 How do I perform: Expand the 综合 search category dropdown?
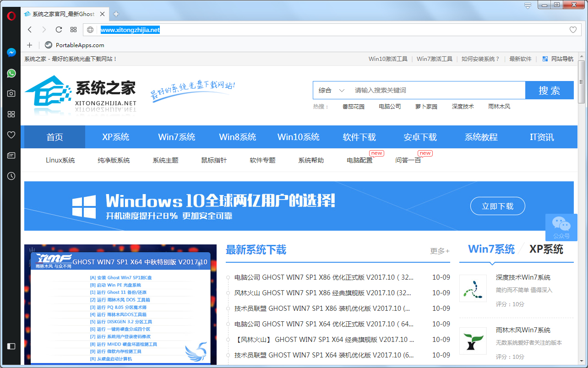332,90
